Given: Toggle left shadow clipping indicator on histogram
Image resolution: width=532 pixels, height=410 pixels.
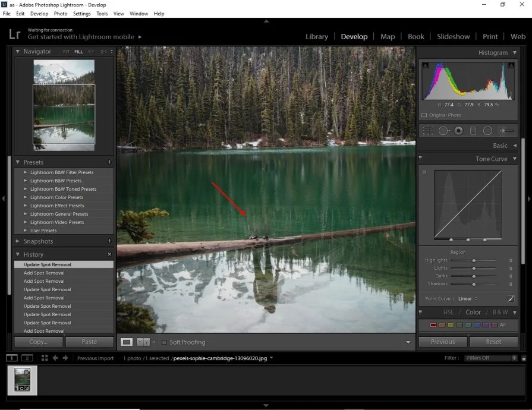Looking at the screenshot, I should [426, 64].
